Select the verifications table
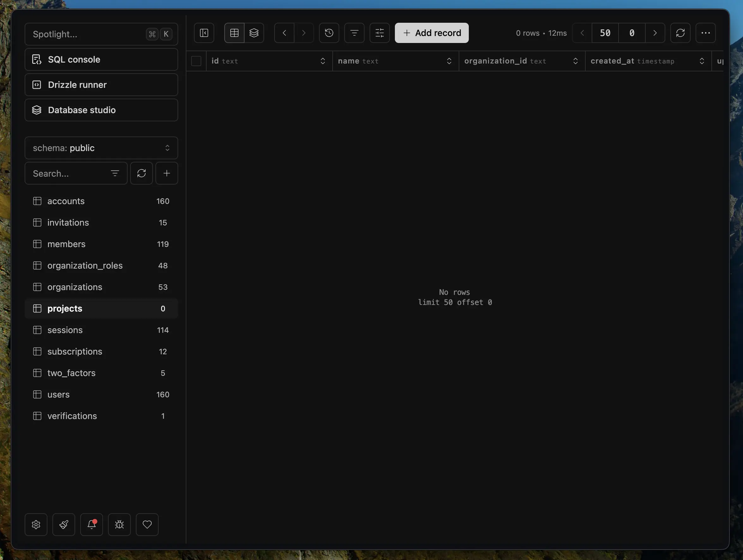Image resolution: width=743 pixels, height=560 pixels. [101, 416]
